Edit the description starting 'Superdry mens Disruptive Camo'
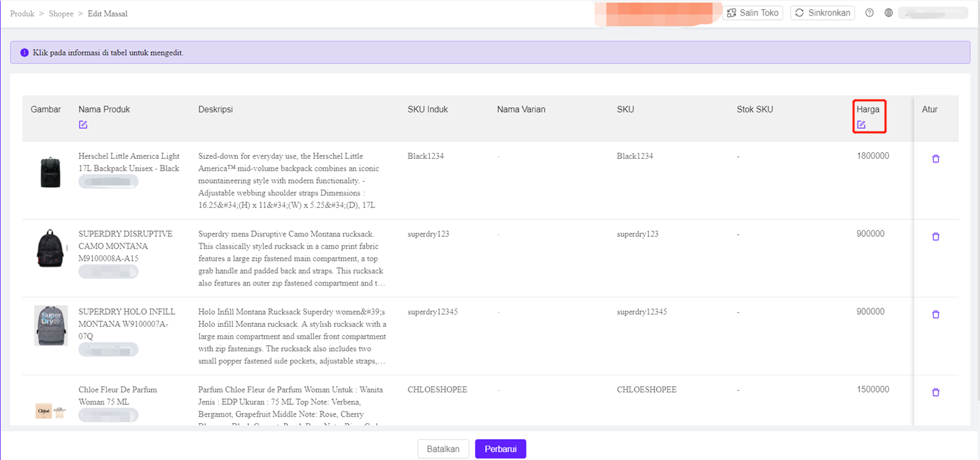 pos(292,259)
